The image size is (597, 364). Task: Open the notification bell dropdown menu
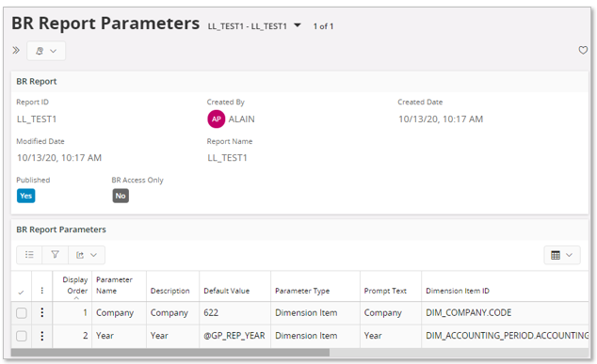[46, 51]
